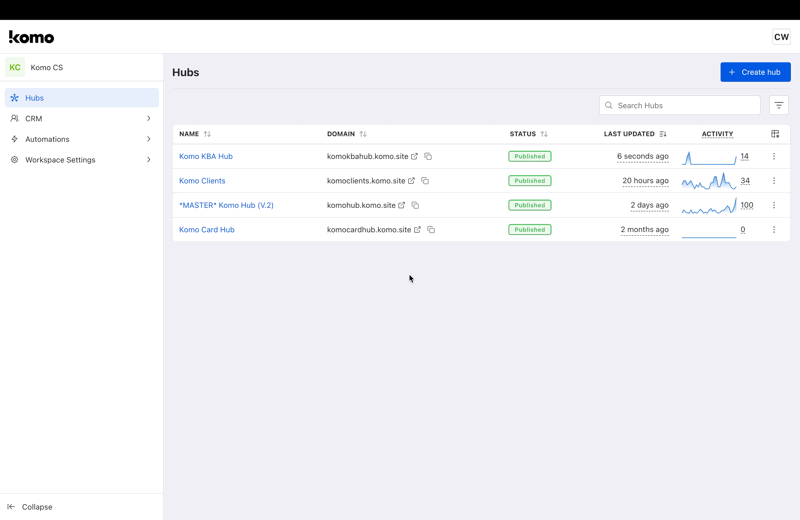View the *MASTER* Komo Hub activity chart
This screenshot has width=800, height=520.
[x=709, y=206]
